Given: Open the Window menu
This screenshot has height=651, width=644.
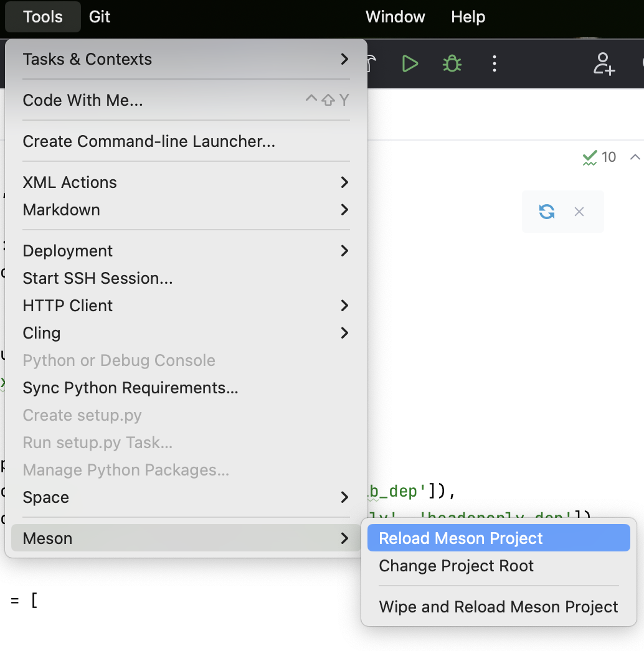Looking at the screenshot, I should 395,17.
